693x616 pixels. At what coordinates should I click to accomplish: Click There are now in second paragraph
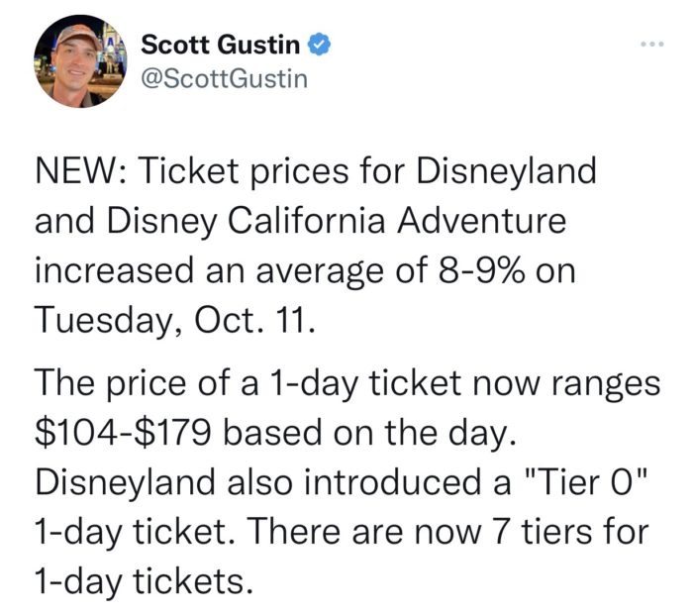coord(364,532)
